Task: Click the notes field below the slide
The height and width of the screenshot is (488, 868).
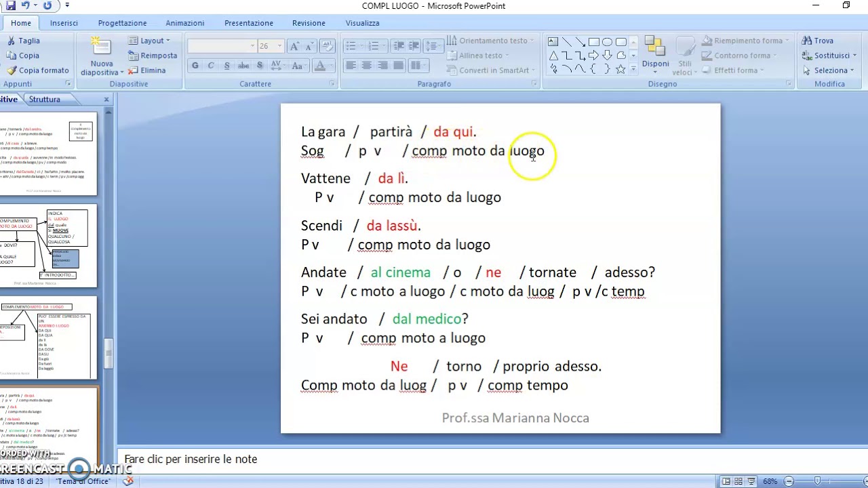Action: click(492, 460)
